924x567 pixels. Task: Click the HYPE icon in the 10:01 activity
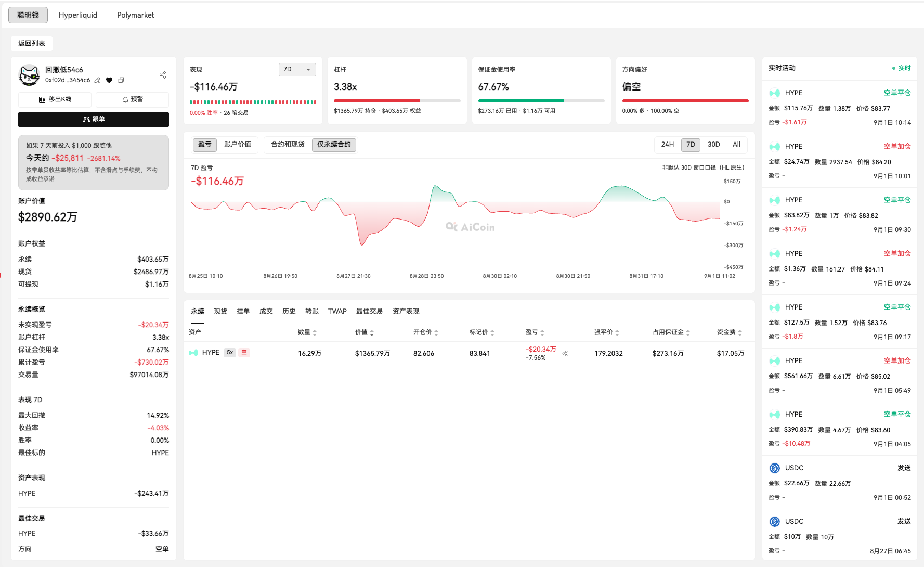click(x=775, y=147)
